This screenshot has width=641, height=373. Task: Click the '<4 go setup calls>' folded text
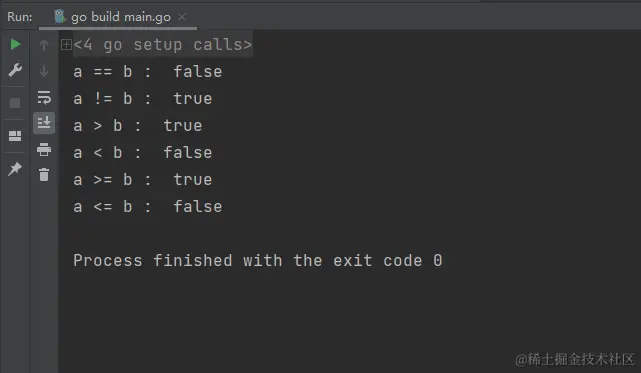pos(163,45)
